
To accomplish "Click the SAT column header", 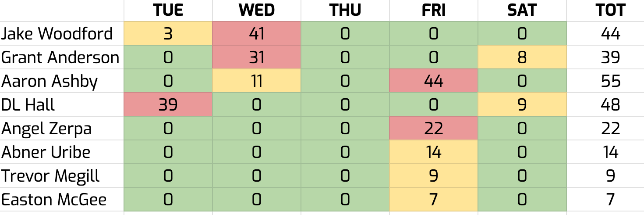I will pyautogui.click(x=522, y=10).
